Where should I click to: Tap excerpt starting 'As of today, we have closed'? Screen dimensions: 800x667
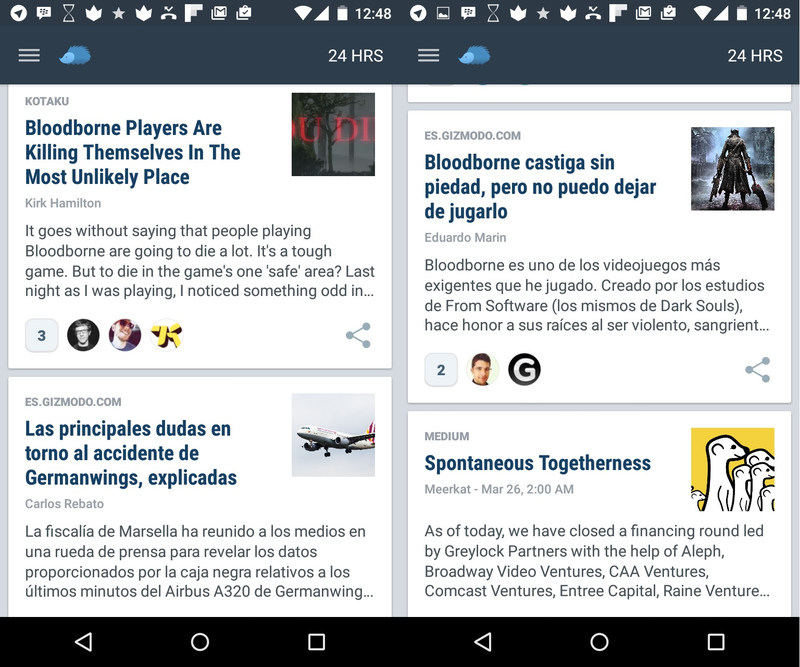click(x=597, y=561)
